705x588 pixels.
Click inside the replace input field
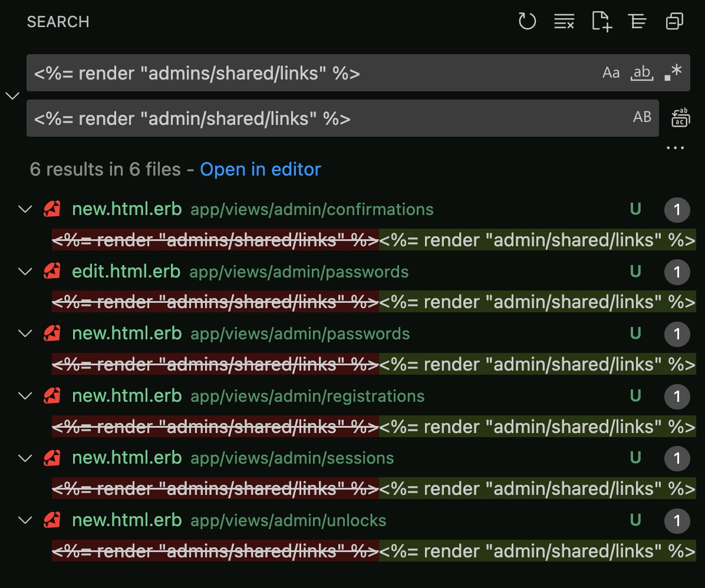pos(295,118)
